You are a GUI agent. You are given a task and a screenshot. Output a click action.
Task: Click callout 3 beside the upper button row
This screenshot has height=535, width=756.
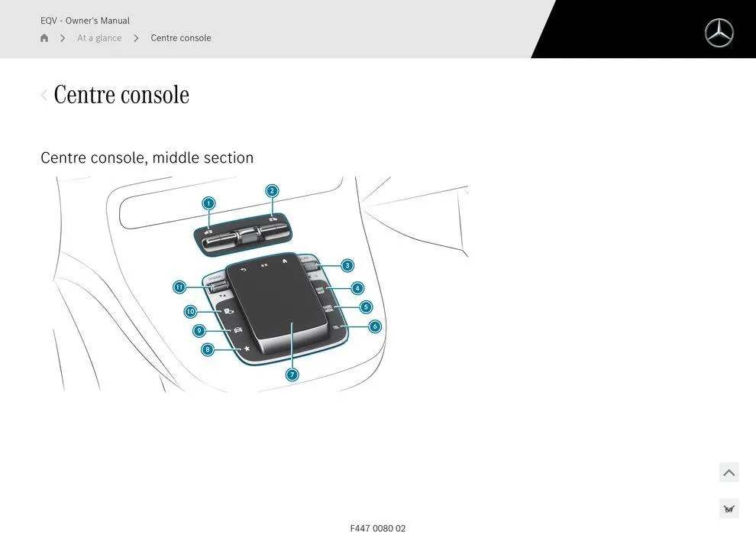click(347, 265)
